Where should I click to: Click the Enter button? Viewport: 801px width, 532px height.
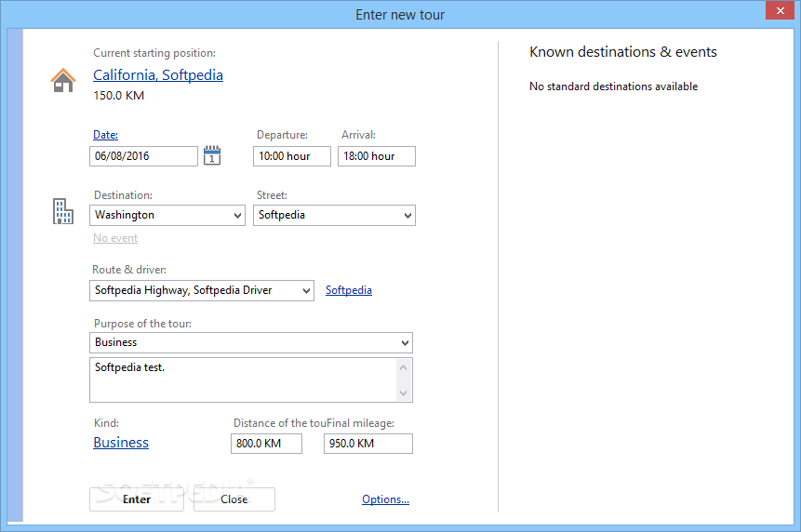tap(137, 499)
